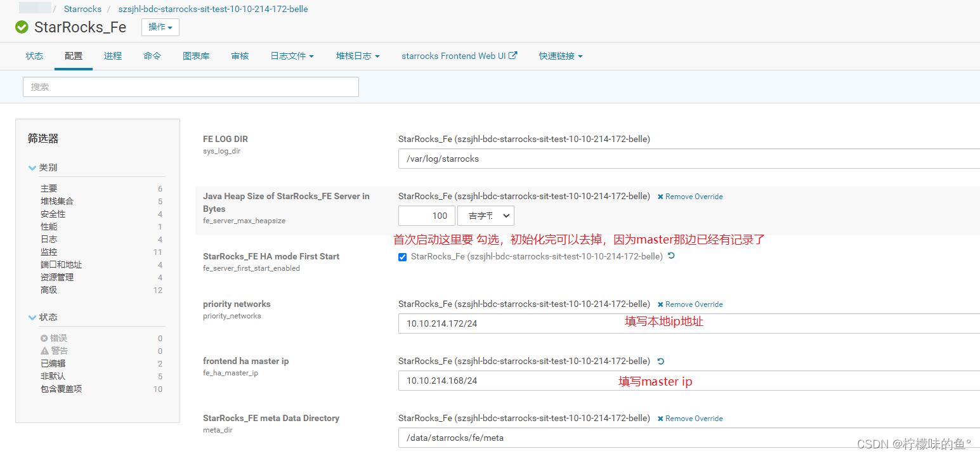Filter by category 日志
Image resolution: width=980 pixels, height=456 pixels.
(x=49, y=239)
